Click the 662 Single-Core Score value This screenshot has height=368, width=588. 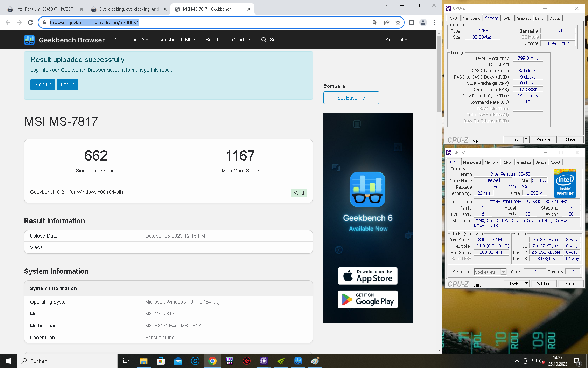coord(96,156)
